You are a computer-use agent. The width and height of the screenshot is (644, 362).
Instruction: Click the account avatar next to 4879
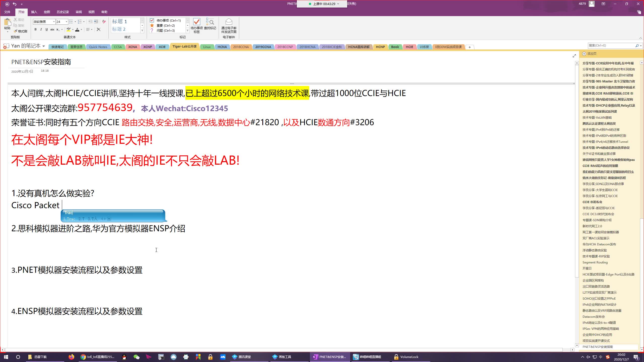[x=592, y=4]
